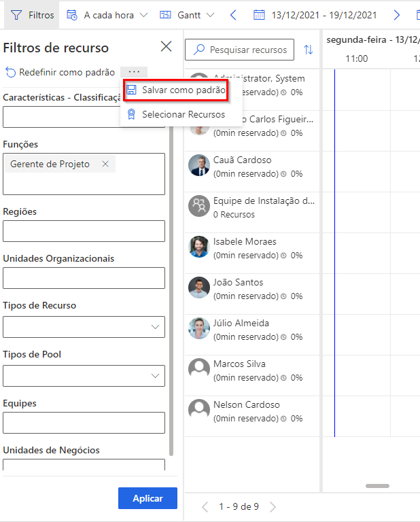Open the Gantt view dropdown
The width and height of the screenshot is (420, 522).
(x=187, y=15)
